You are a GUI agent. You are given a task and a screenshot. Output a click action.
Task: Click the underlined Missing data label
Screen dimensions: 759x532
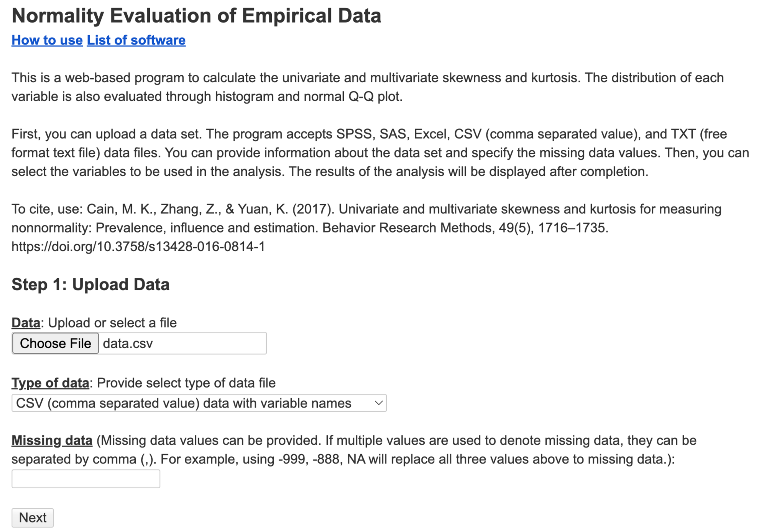pos(52,440)
